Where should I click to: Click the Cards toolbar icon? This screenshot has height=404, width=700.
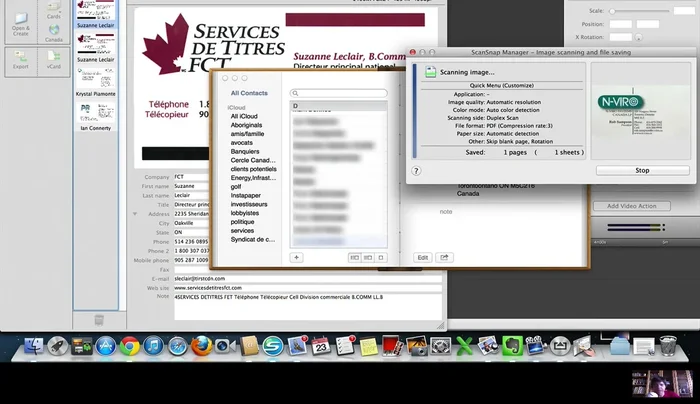pyautogui.click(x=54, y=11)
